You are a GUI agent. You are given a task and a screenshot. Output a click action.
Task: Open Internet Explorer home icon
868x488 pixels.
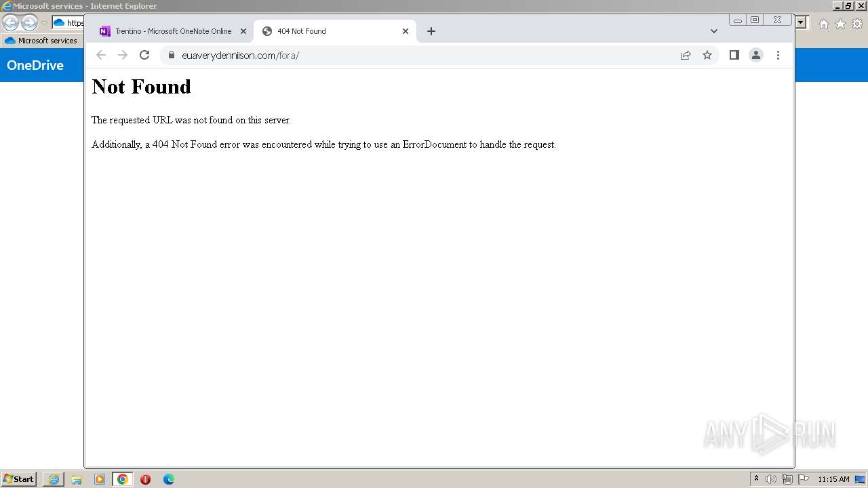point(823,24)
